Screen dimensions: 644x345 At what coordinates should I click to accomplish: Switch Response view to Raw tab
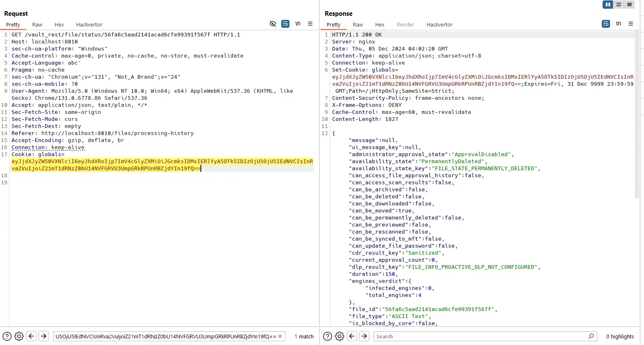pos(358,25)
